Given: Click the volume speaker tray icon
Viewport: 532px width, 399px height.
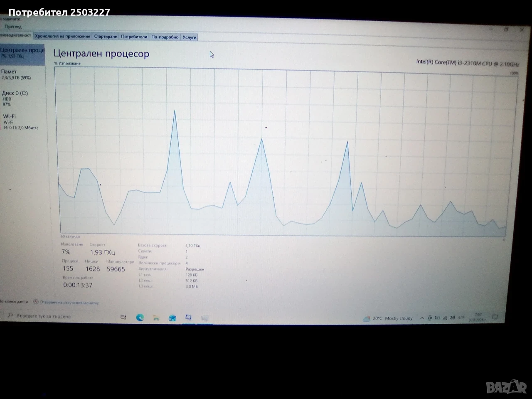Looking at the screenshot, I should [x=452, y=318].
